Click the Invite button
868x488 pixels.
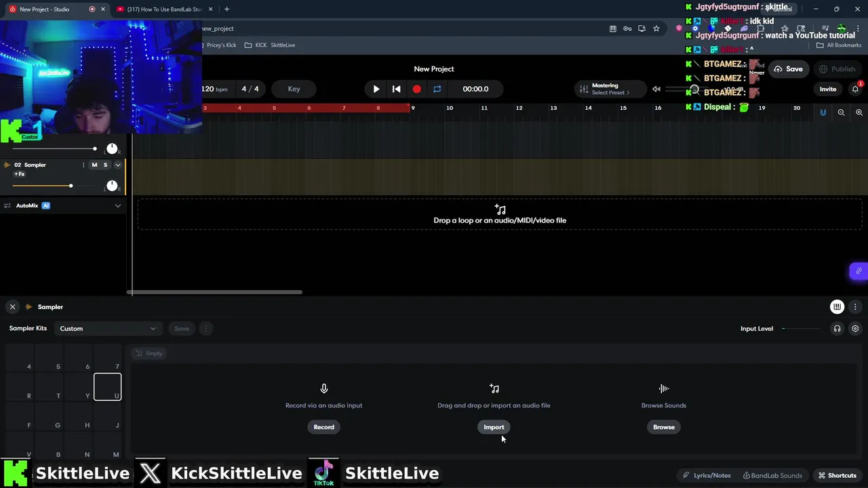828,89
